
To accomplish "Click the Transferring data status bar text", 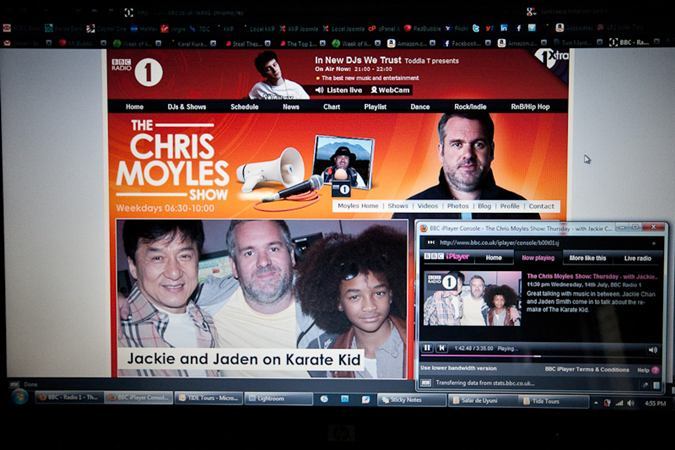I will [485, 383].
